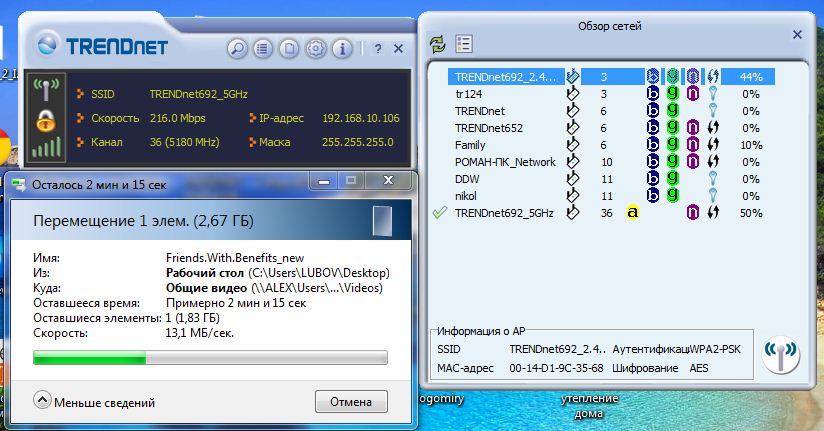Click the channel value 36 (5180 MHz)

[x=184, y=142]
